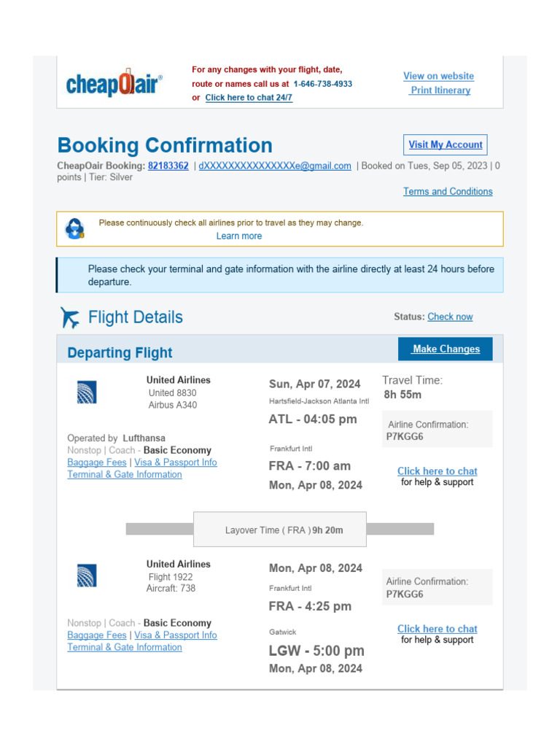This screenshot has height=747, width=560.
Task: Open Click here to chat 24/7 link
Action: click(x=249, y=98)
